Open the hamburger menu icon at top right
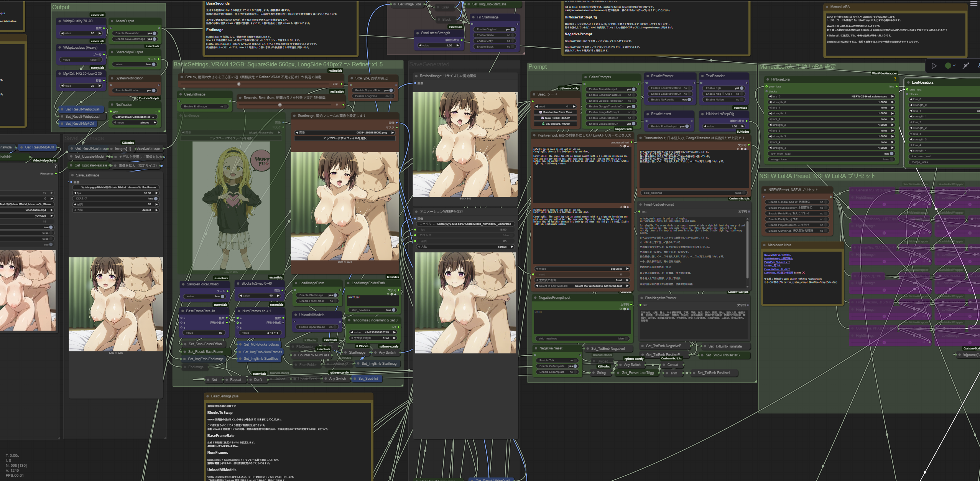 (974, 3)
